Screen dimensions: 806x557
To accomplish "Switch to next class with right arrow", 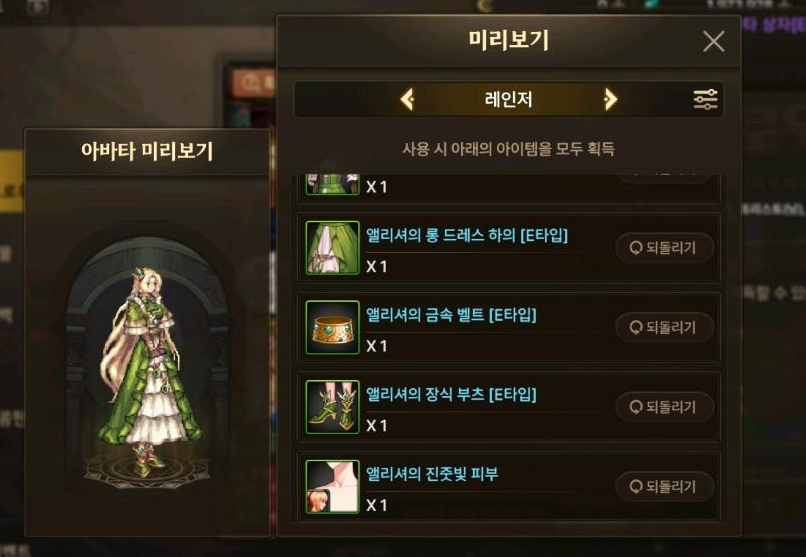I will [x=610, y=99].
